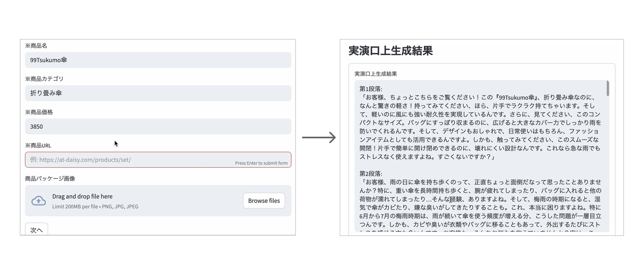
Task: Focus the 商品価格 field showing 3850
Action: [x=158, y=126]
